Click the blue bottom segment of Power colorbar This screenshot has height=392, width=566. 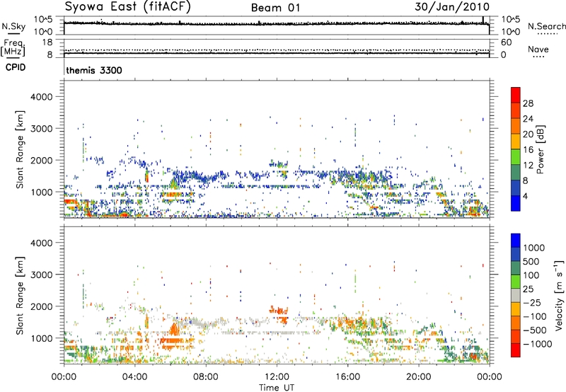pos(516,203)
